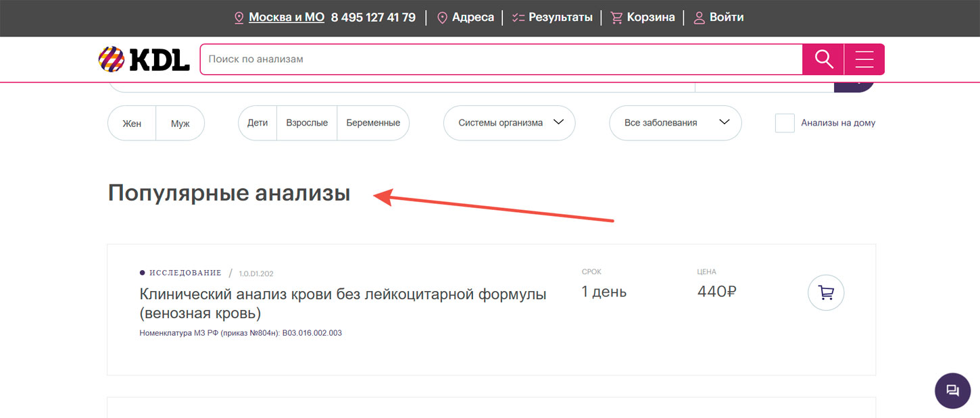The height and width of the screenshot is (418, 980).
Task: Click the magnifier search button
Action: coord(823,59)
